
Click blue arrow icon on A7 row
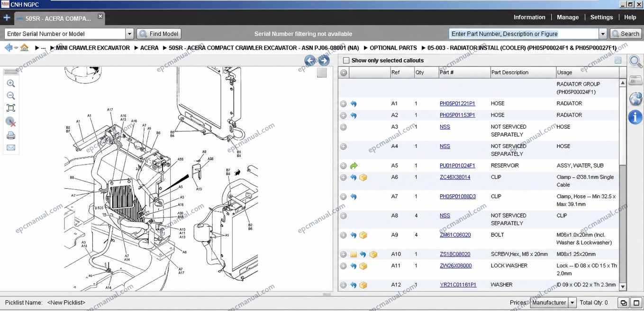[354, 197]
